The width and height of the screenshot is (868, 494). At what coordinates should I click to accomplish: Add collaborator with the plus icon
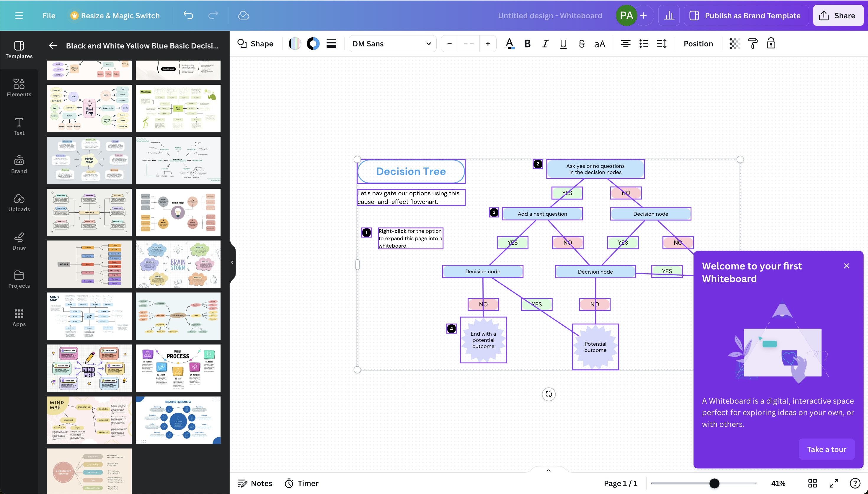[643, 16]
